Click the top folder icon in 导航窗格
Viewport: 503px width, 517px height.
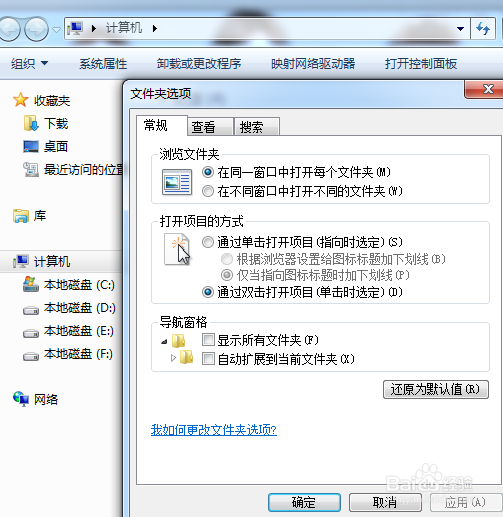pyautogui.click(x=178, y=340)
